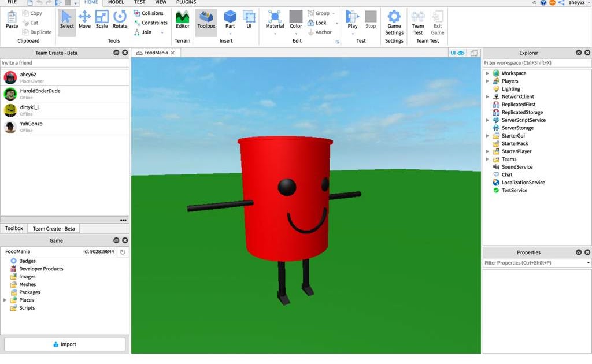Expand the Workspace node

point(487,73)
